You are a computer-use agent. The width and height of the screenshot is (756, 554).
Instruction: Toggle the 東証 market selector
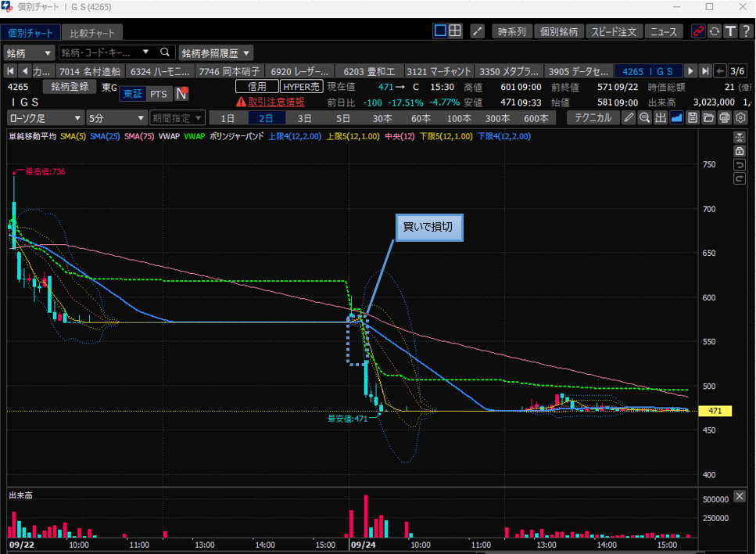pyautogui.click(x=132, y=94)
